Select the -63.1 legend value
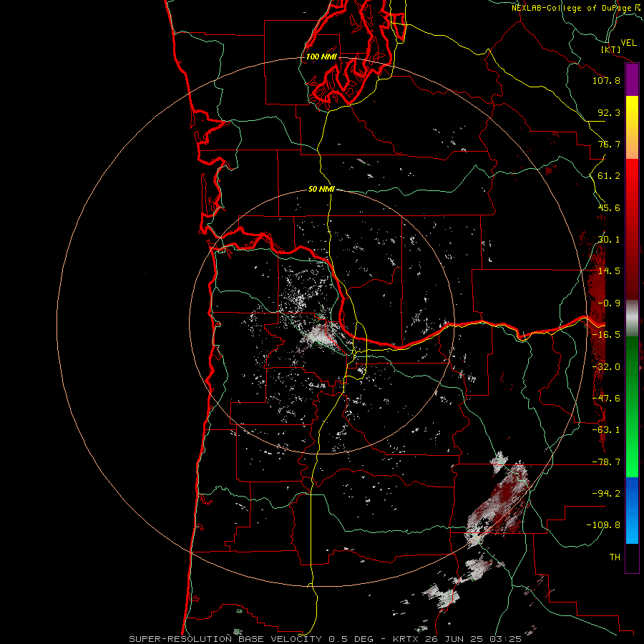644x644 pixels. pos(606,430)
